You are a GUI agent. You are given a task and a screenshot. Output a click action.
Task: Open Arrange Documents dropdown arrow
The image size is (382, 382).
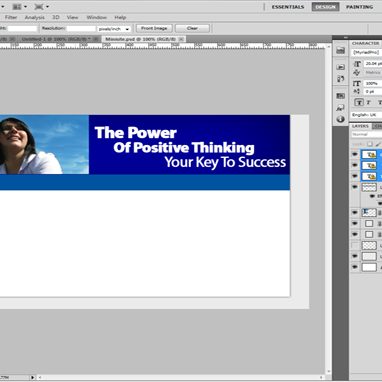[25, 7]
